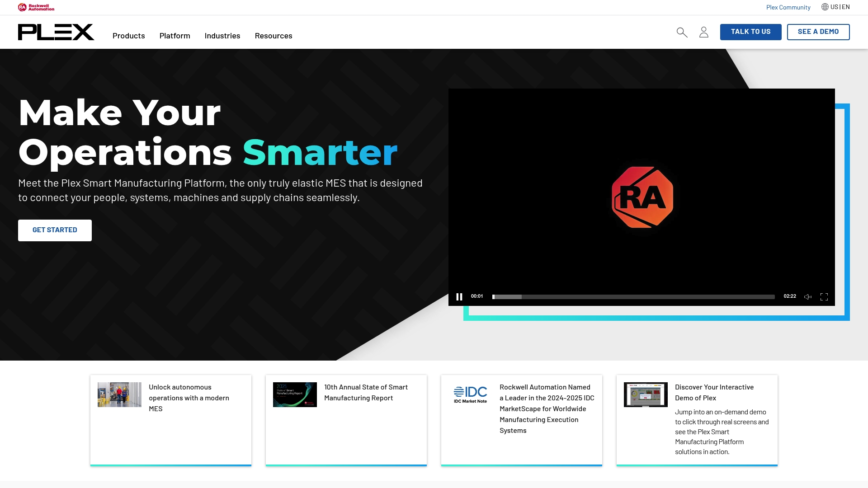Open the Platform menu
The height and width of the screenshot is (488, 868).
pos(175,36)
